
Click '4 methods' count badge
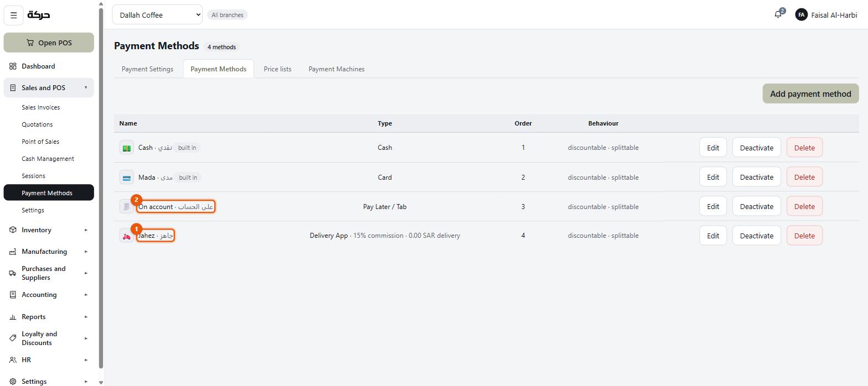(221, 47)
